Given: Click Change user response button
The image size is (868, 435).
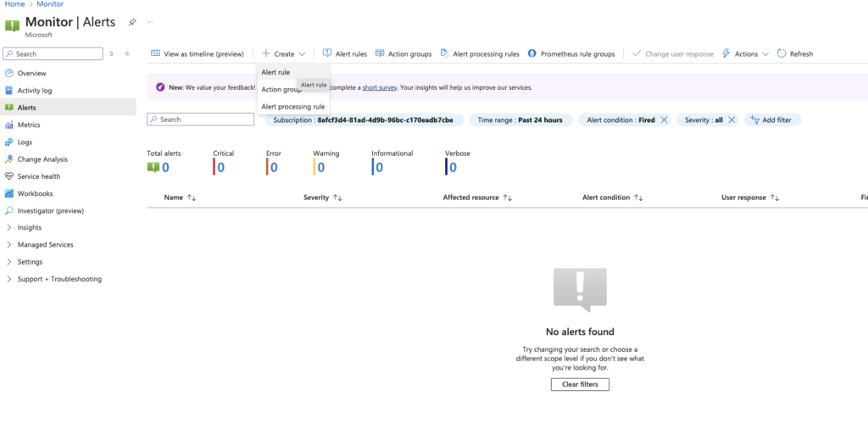Looking at the screenshot, I should (672, 53).
